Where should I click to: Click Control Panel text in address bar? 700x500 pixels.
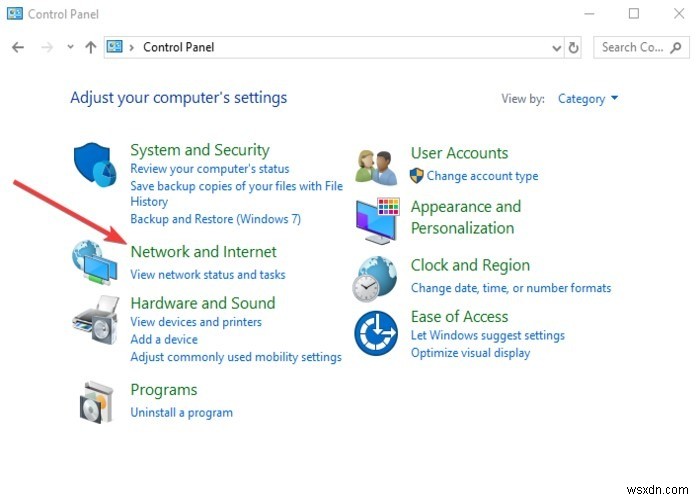179,47
